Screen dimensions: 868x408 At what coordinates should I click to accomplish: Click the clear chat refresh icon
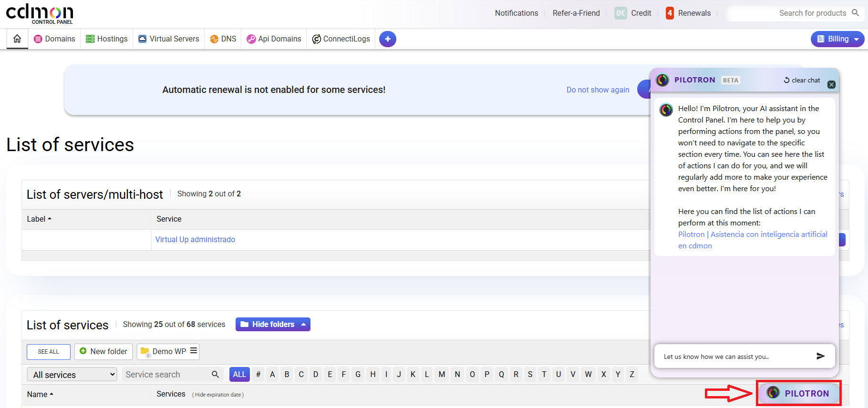(786, 80)
